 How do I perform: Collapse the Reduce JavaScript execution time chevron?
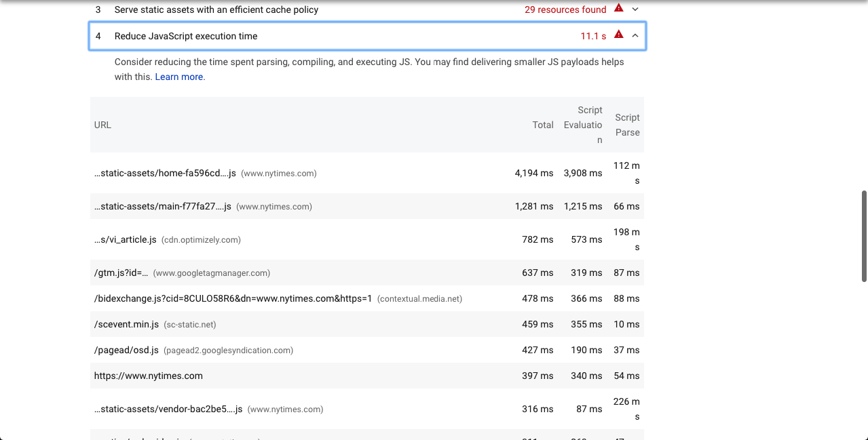[635, 36]
